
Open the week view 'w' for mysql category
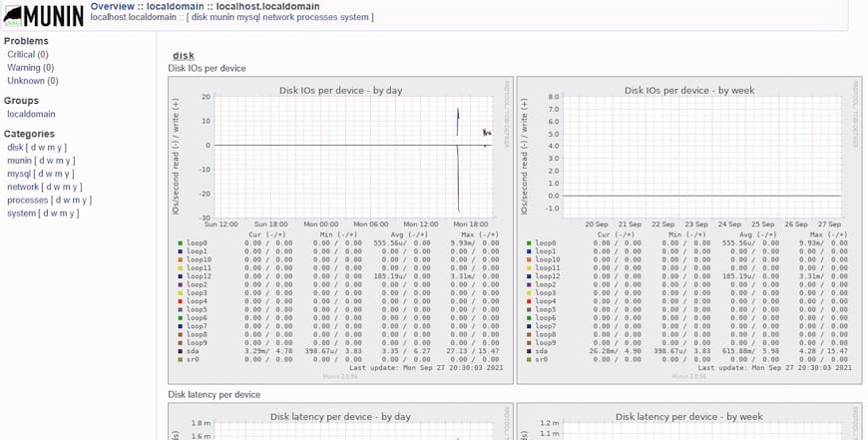pos(50,174)
